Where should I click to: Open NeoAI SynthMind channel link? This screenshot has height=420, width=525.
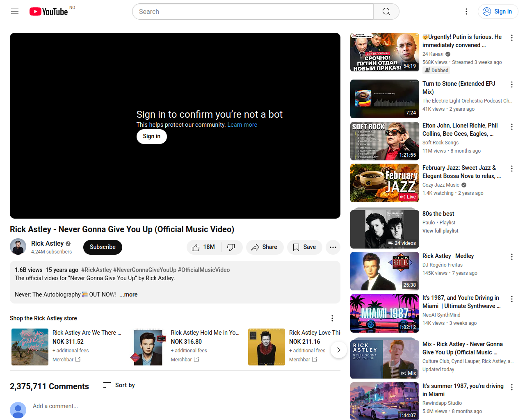pos(441,315)
